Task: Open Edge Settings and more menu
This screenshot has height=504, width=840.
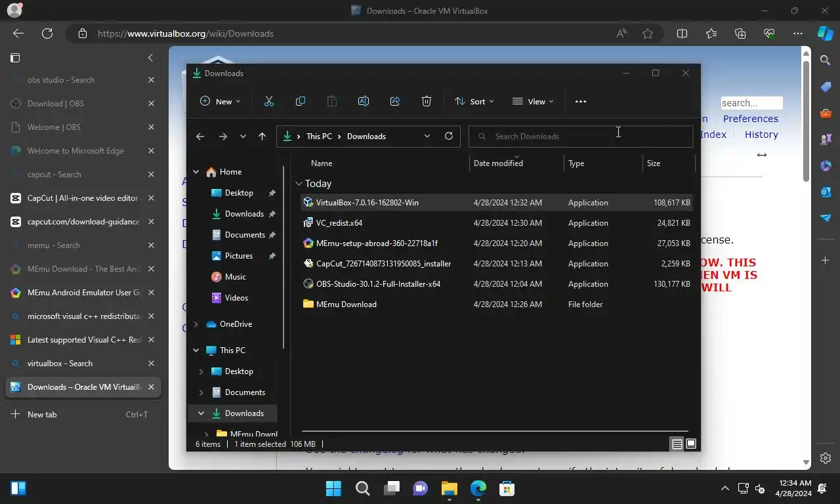Action: pos(798,33)
